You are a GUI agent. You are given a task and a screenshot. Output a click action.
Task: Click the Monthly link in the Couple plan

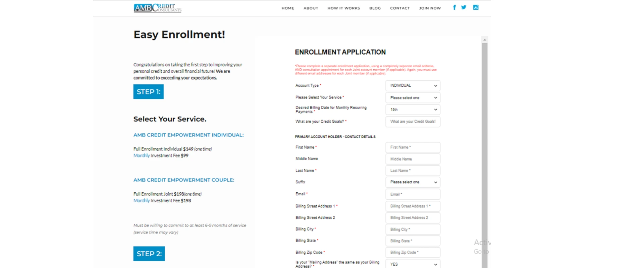pyautogui.click(x=142, y=201)
